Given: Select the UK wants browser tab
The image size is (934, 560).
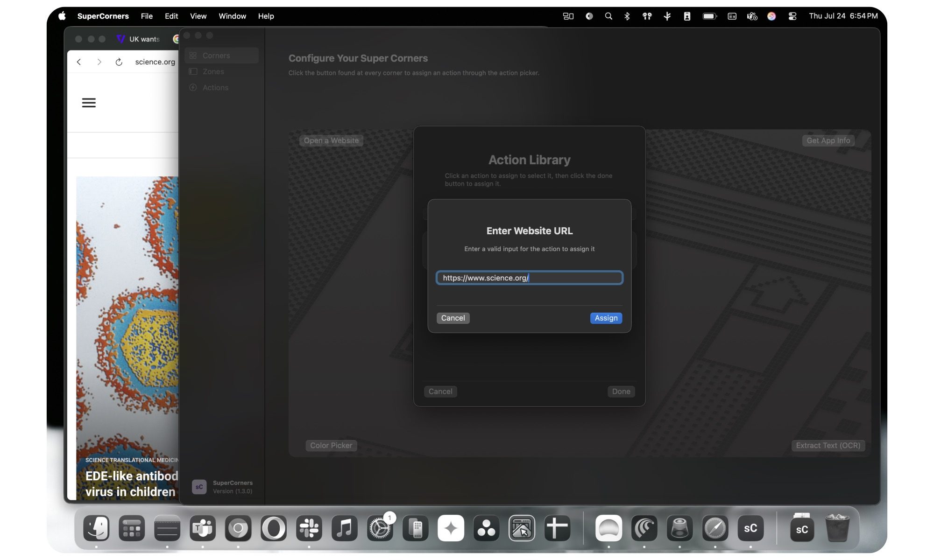Looking at the screenshot, I should coord(138,39).
